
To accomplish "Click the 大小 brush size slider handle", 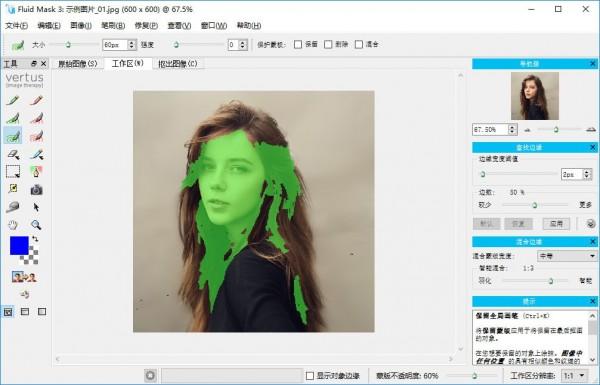I will pos(68,45).
